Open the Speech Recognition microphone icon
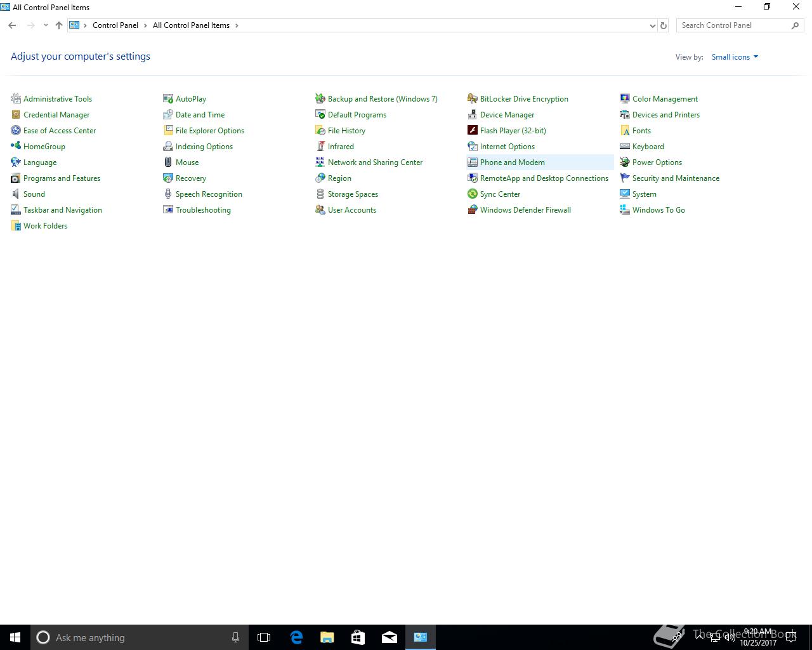 tap(168, 194)
